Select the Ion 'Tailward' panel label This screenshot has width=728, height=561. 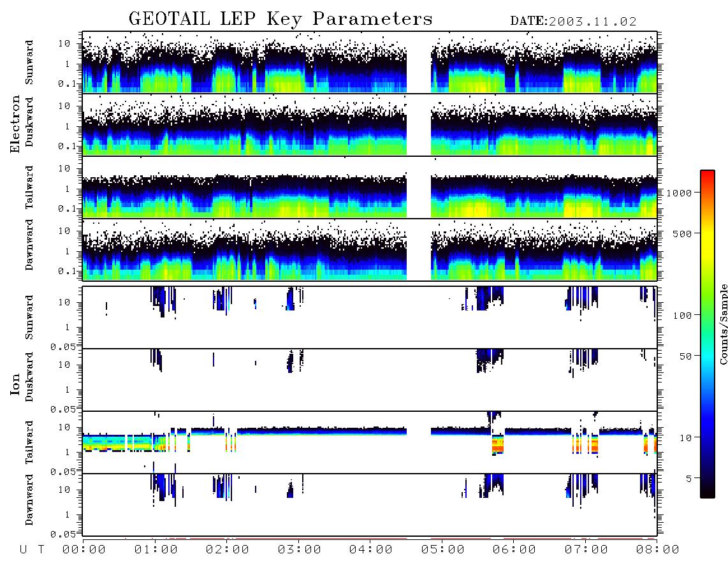pos(29,442)
